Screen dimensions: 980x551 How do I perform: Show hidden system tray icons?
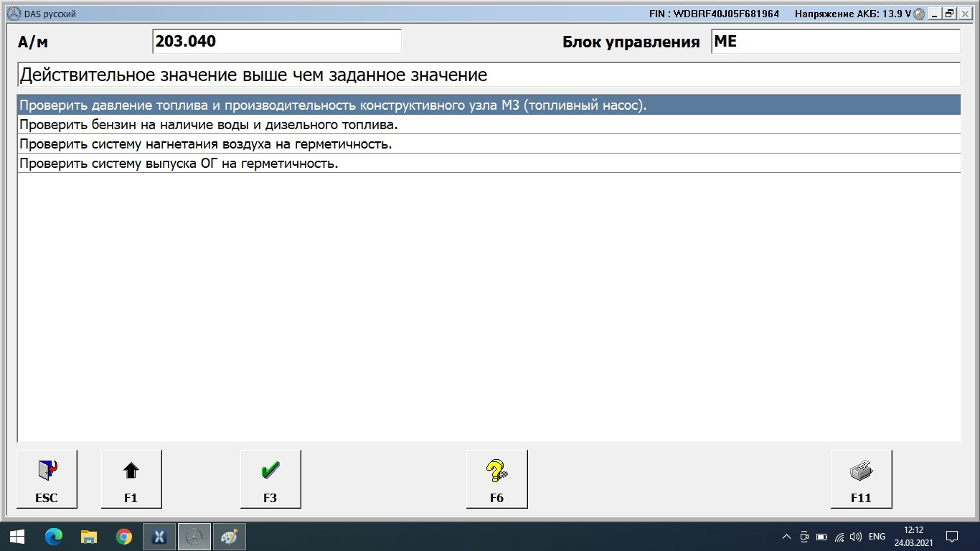tap(787, 536)
